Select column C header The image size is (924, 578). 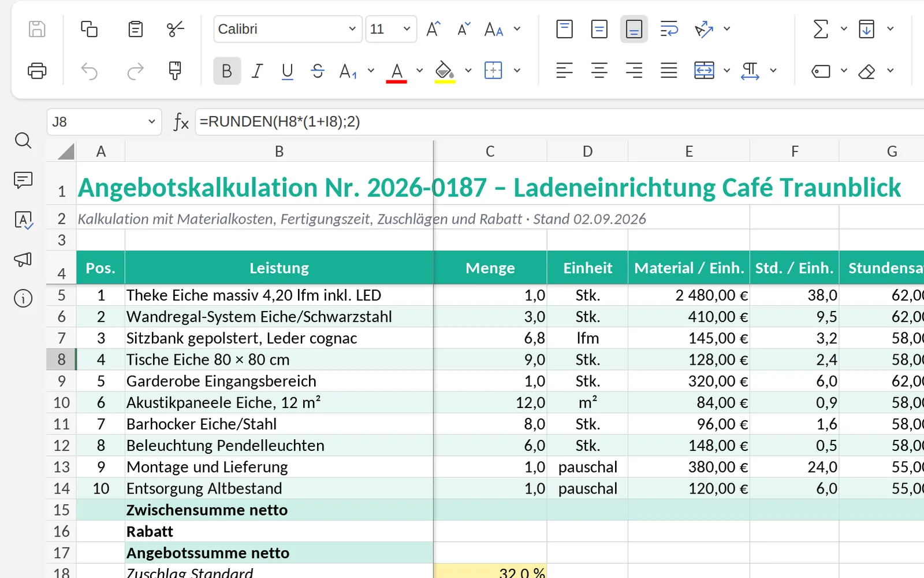click(x=490, y=151)
